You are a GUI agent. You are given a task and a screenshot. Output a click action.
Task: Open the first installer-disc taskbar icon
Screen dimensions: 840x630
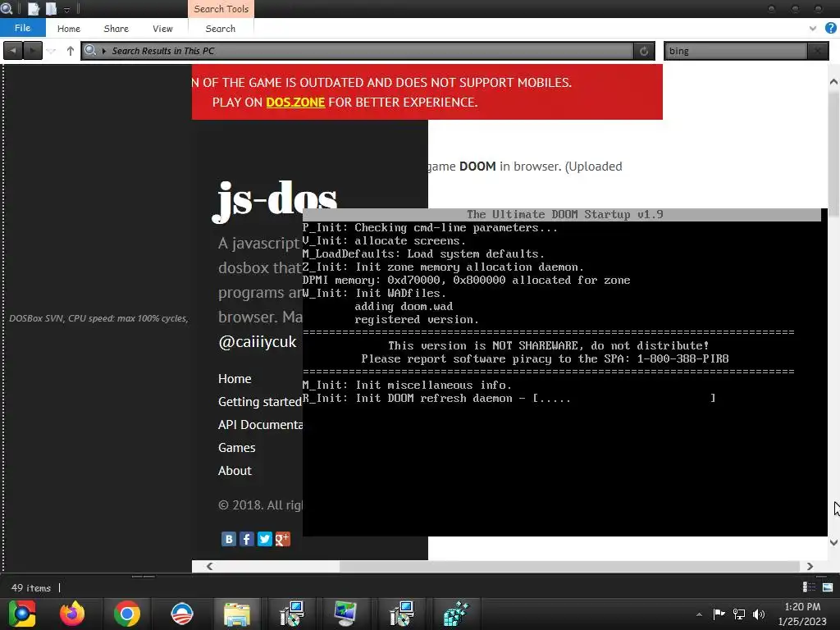coord(292,614)
